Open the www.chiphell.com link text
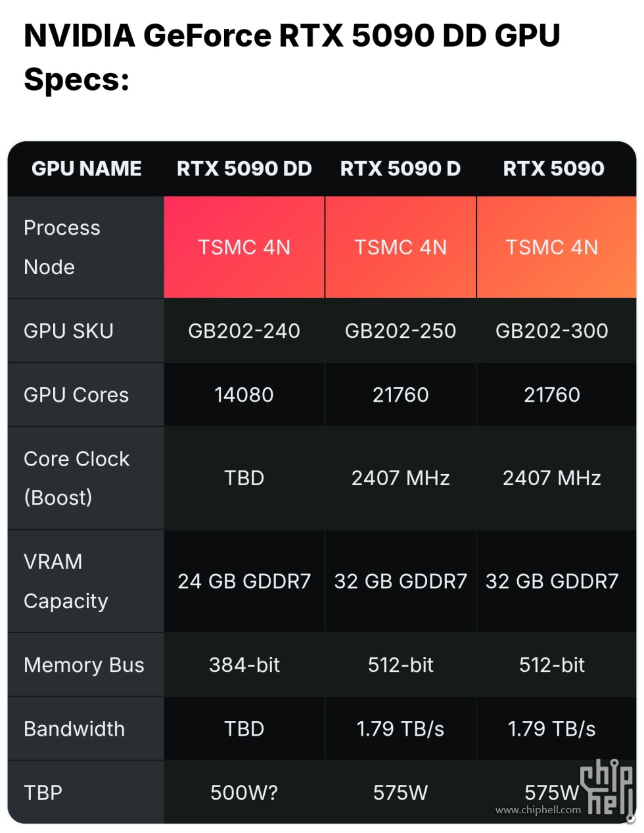This screenshot has height=833, width=644. point(538,810)
